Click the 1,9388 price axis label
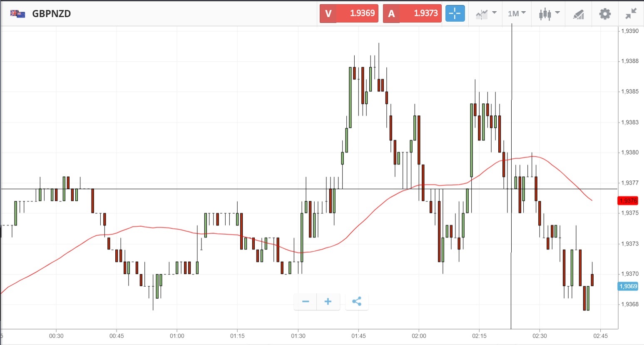The image size is (644, 345). pyautogui.click(x=629, y=61)
